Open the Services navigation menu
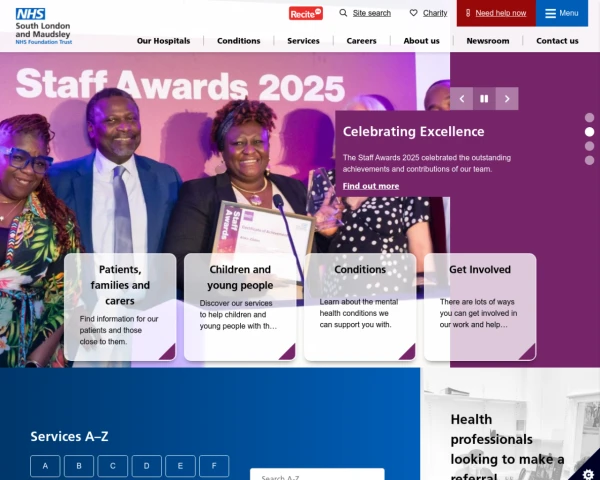The image size is (600, 480). point(303,41)
